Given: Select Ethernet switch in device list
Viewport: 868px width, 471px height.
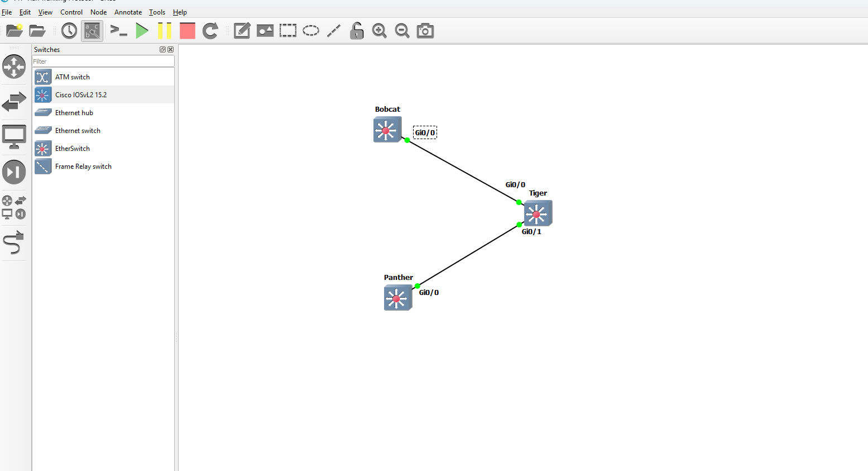Looking at the screenshot, I should [x=103, y=131].
